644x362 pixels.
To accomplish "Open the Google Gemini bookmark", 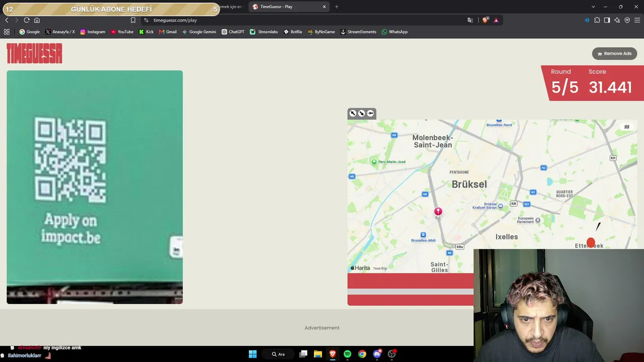I will (199, 32).
